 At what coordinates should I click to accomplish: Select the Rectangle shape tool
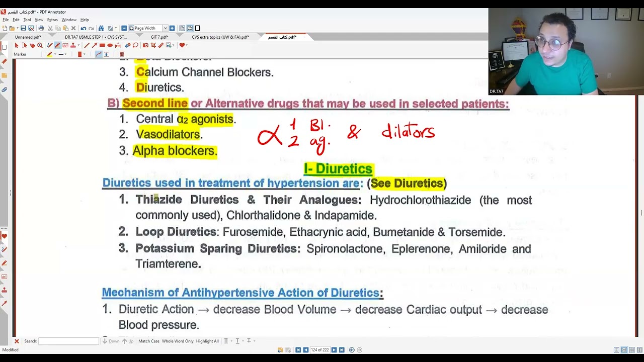pos(102,45)
